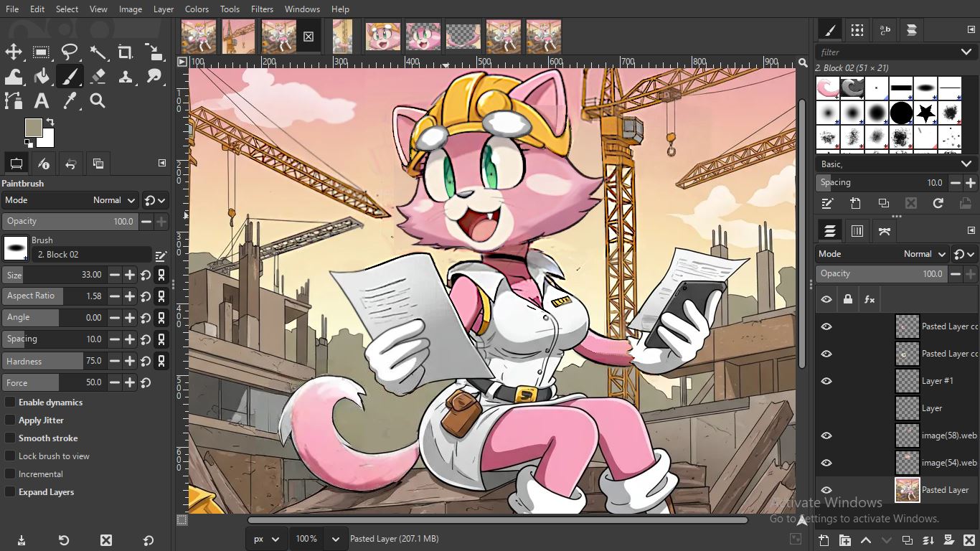This screenshot has width=980, height=551.
Task: Save tool preset icon in tool options
Action: click(21, 540)
